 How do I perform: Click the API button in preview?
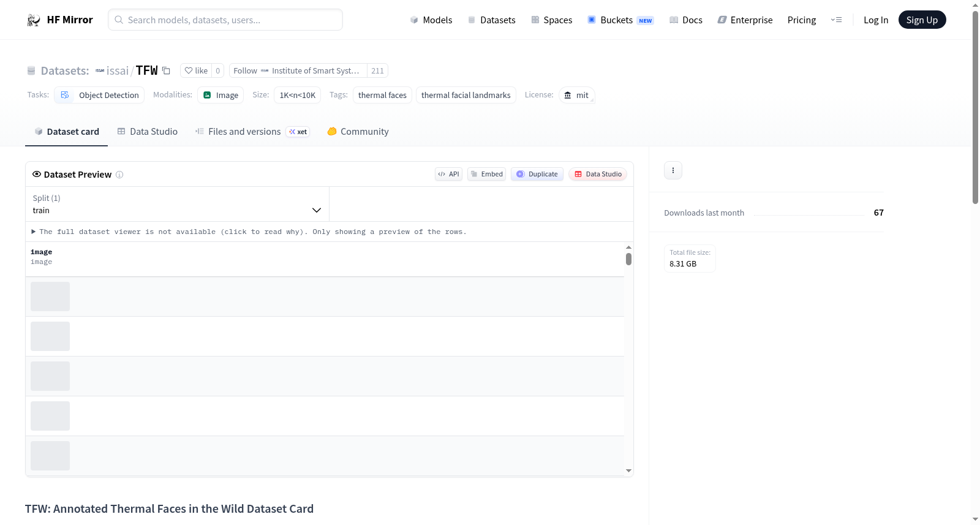(x=448, y=174)
